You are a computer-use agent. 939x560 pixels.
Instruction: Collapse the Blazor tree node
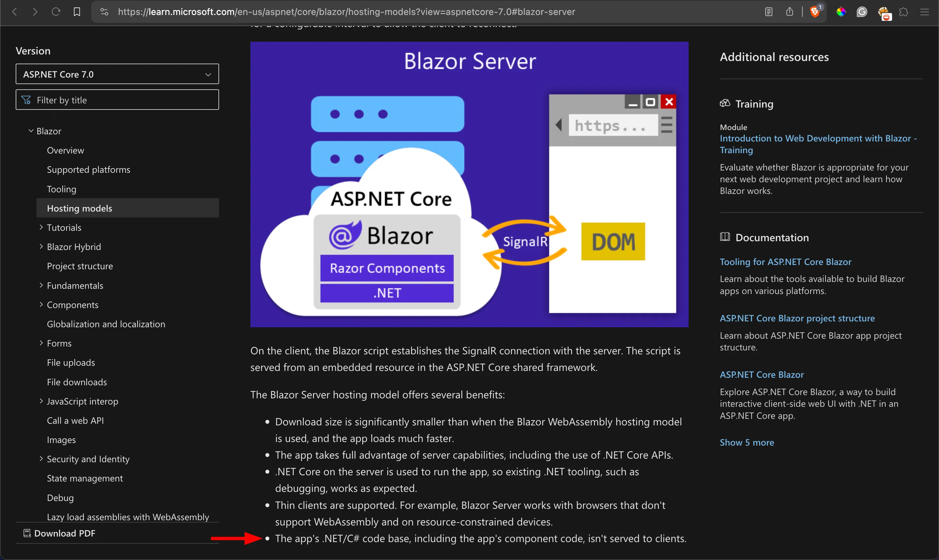click(31, 131)
